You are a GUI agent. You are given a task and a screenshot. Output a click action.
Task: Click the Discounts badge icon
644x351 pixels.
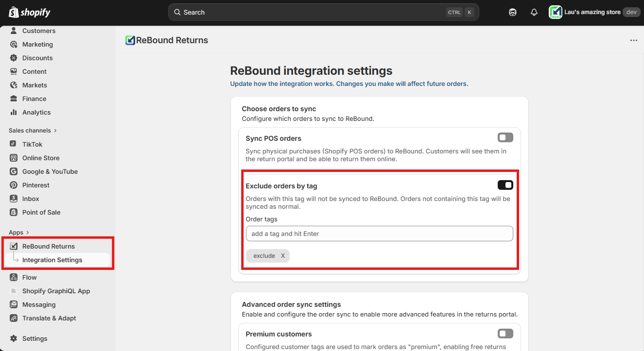pyautogui.click(x=14, y=58)
